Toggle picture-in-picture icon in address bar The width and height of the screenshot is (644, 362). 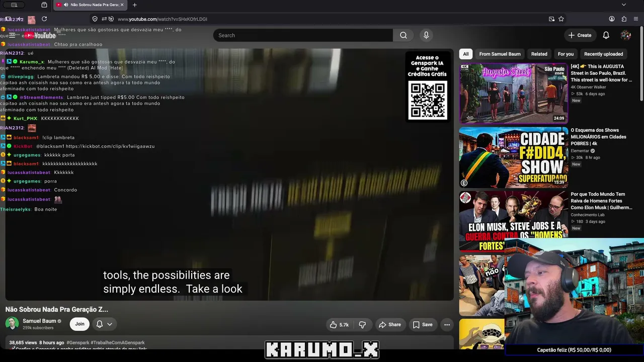point(551,19)
